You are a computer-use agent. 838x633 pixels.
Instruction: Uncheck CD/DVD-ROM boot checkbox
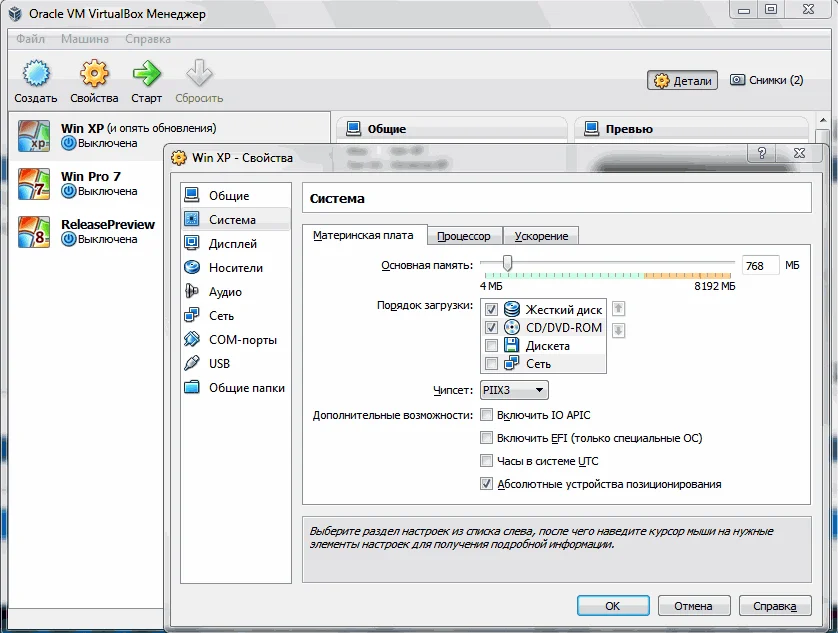[492, 328]
